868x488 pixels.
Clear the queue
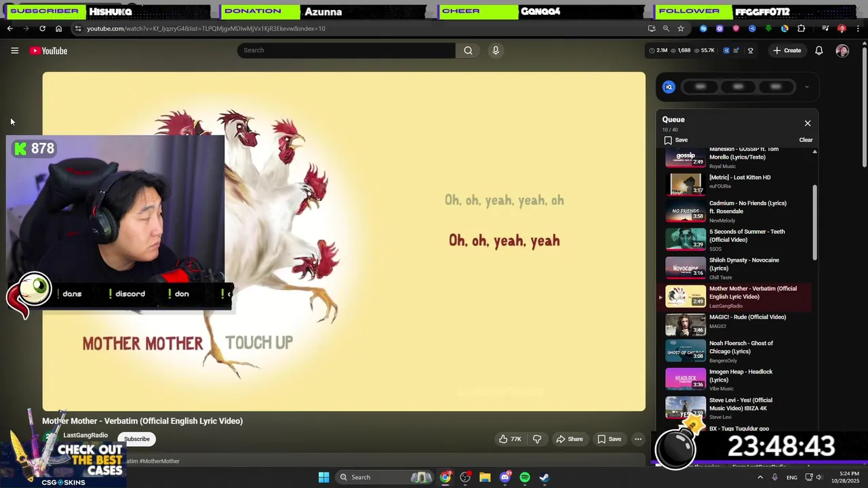806,140
